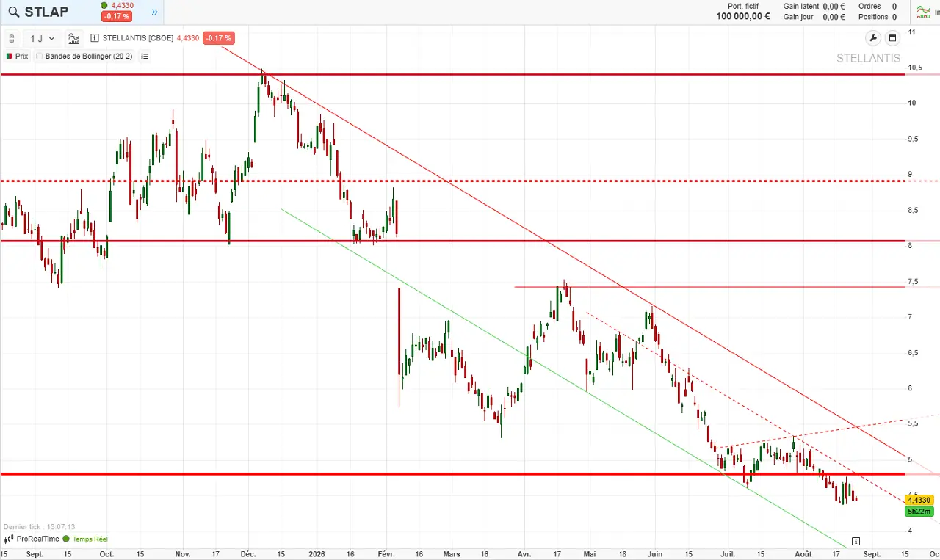Viewport: 940px width, 560px height.
Task: Click the Prix color swatch
Action: tap(9, 56)
